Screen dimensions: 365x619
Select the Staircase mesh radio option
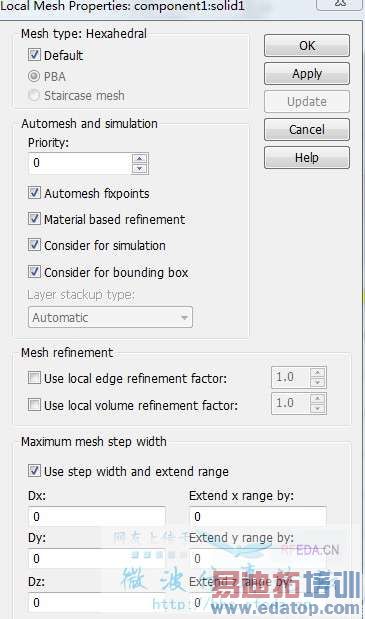point(34,95)
